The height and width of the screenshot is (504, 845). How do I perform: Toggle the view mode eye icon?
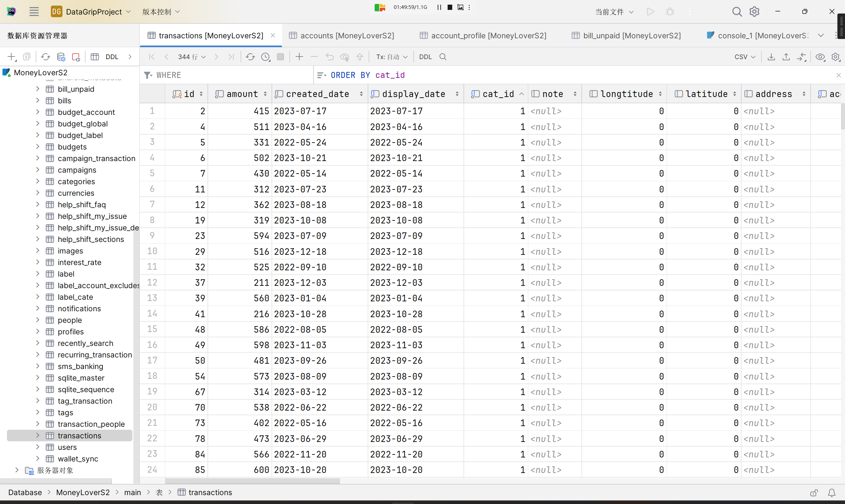(820, 57)
